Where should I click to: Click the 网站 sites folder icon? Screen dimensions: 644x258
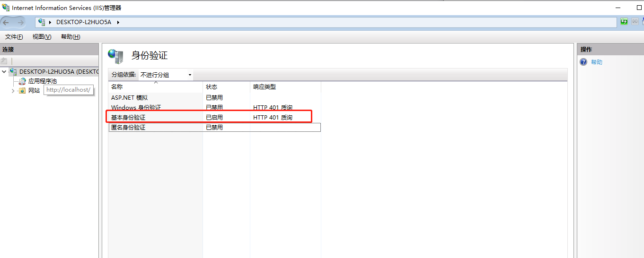tap(22, 91)
